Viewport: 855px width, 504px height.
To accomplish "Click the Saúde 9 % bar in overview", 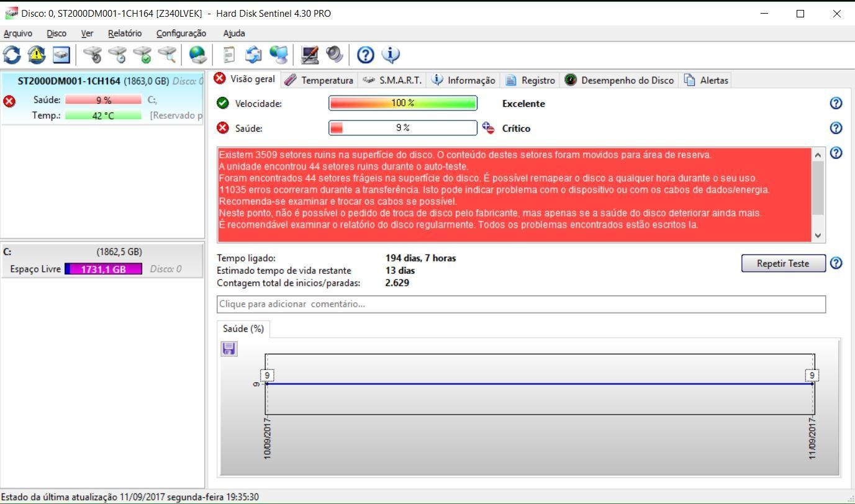I will [403, 128].
